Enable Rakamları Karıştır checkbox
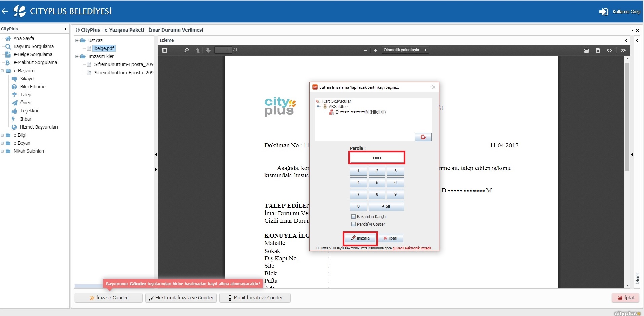The height and width of the screenshot is (316, 644). click(x=353, y=217)
